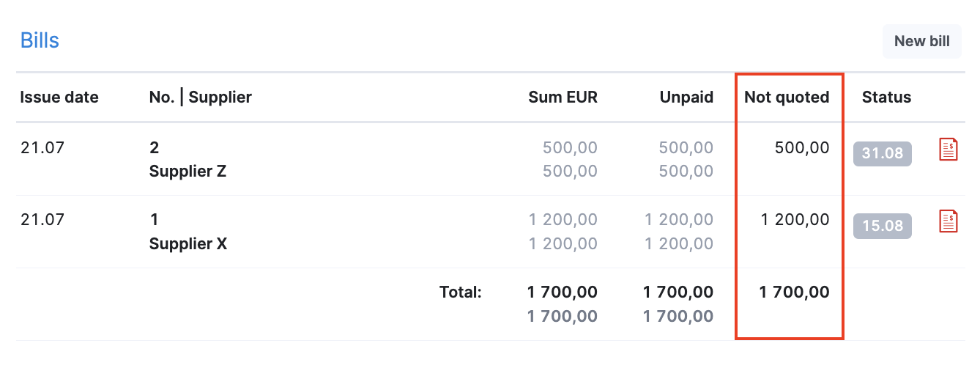Open bill from Supplier Z

point(188,172)
